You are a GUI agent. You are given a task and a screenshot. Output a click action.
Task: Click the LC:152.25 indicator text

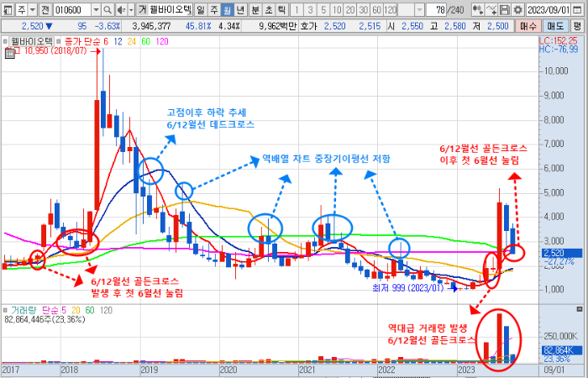[x=558, y=41]
